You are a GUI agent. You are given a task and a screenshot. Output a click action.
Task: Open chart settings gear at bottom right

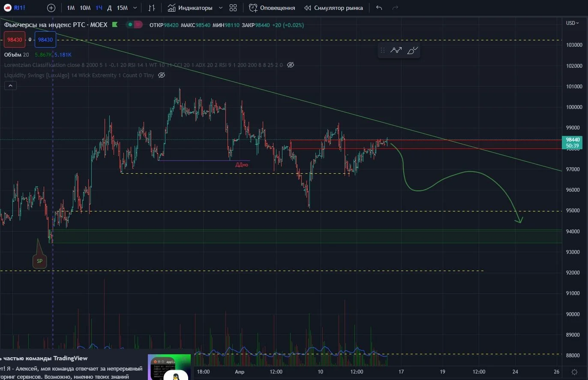click(574, 372)
